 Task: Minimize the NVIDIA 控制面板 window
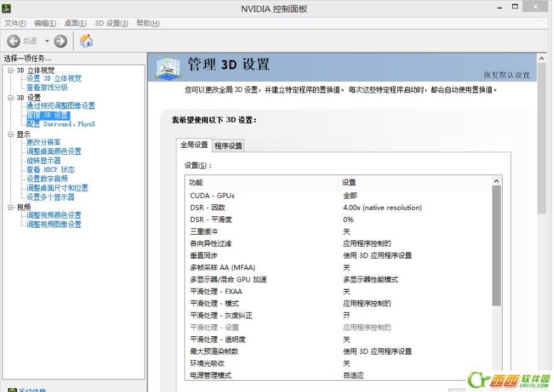[x=499, y=8]
